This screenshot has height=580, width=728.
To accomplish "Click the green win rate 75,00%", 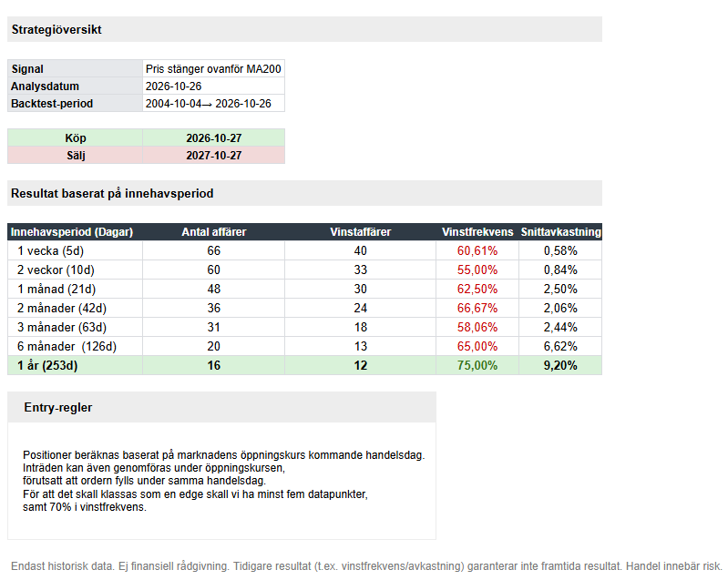I will point(477,366).
